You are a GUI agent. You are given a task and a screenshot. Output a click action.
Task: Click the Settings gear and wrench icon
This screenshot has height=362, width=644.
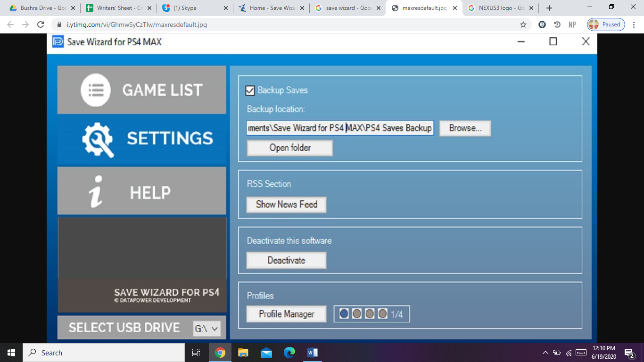(98, 140)
